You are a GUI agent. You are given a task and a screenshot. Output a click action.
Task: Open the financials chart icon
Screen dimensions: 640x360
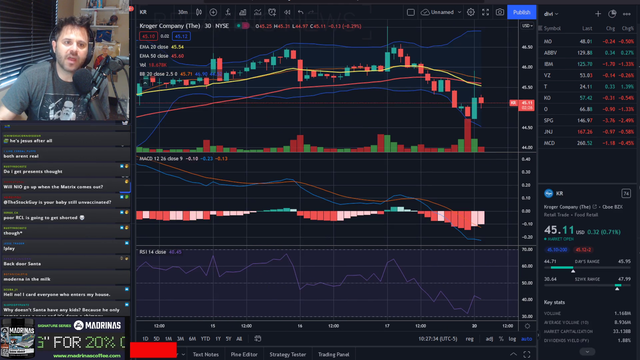[x=242, y=12]
